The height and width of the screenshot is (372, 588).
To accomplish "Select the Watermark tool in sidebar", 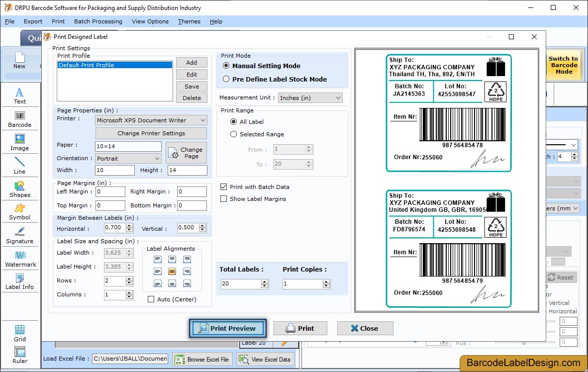I will pyautogui.click(x=20, y=259).
